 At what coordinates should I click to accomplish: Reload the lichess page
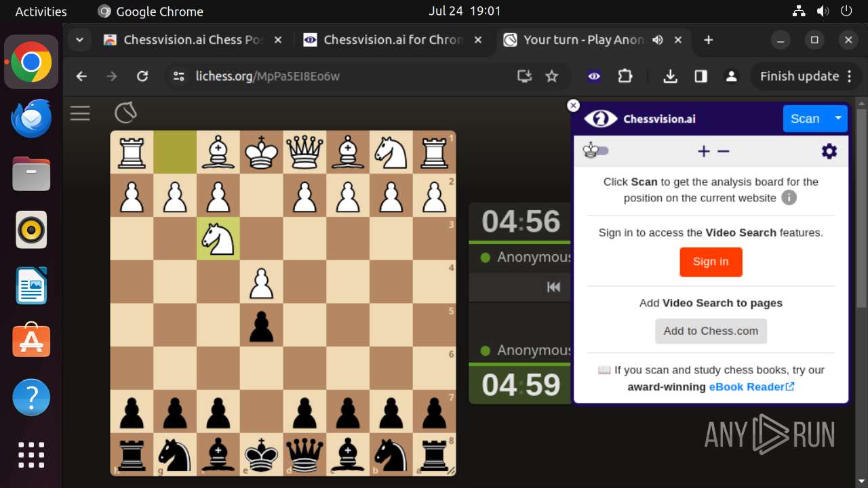142,77
